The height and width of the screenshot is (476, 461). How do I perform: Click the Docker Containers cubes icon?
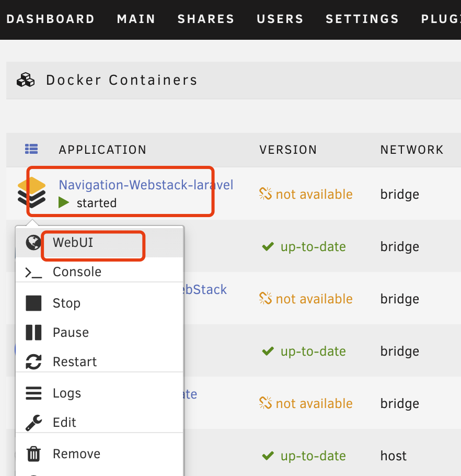click(x=26, y=80)
